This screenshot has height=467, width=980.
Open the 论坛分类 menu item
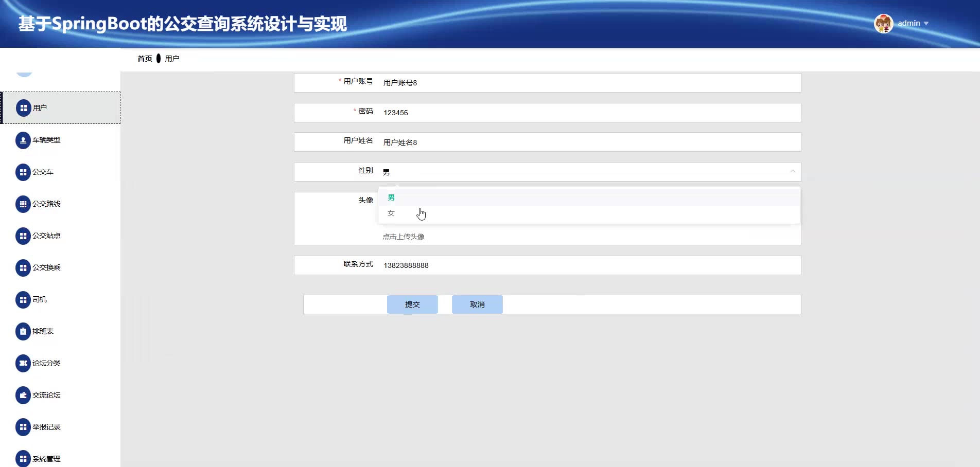tap(61, 363)
